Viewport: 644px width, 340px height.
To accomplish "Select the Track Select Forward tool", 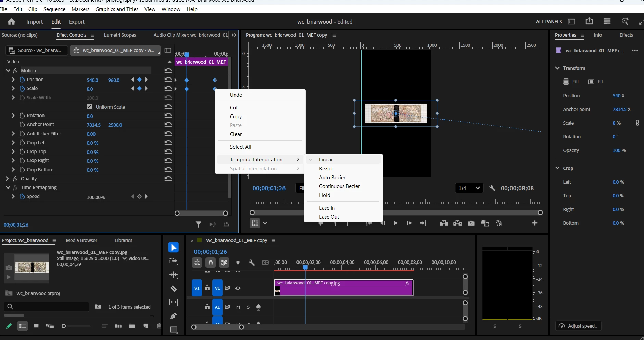I will click(174, 261).
